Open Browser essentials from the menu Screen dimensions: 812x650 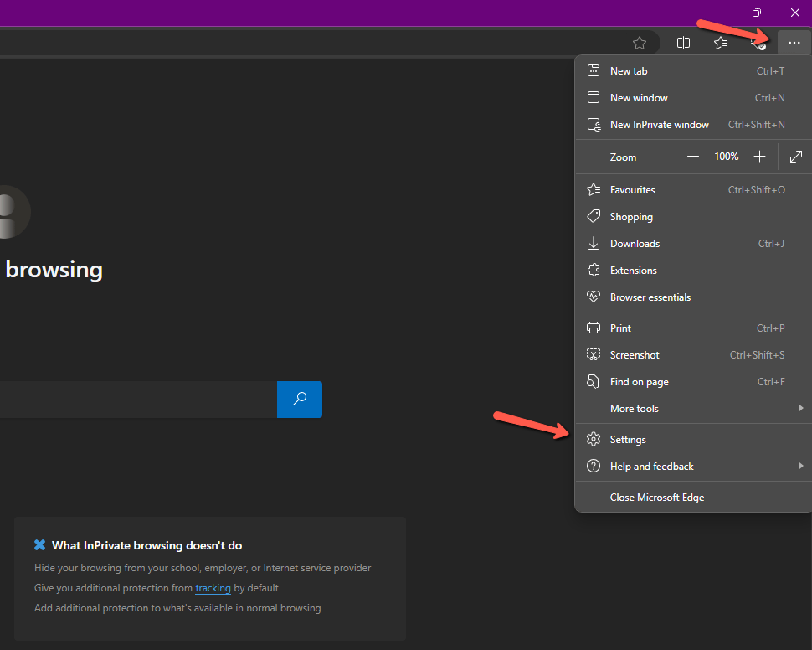click(594, 297)
